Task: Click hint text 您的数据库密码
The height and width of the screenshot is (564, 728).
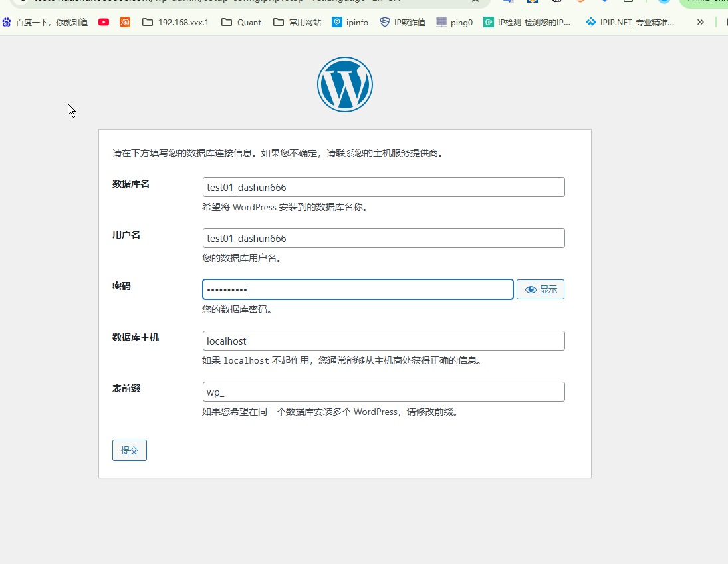Action: click(x=237, y=309)
